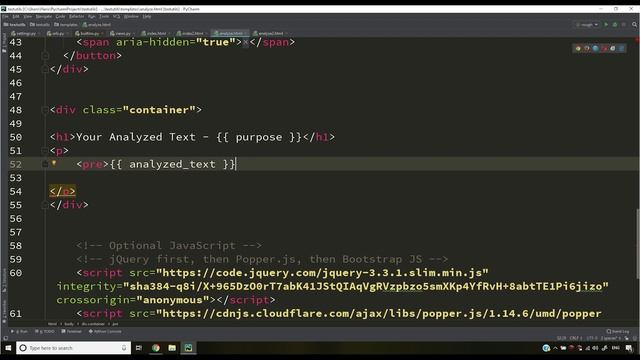
Task: Open the Terminal tool window
Action: 72,331
